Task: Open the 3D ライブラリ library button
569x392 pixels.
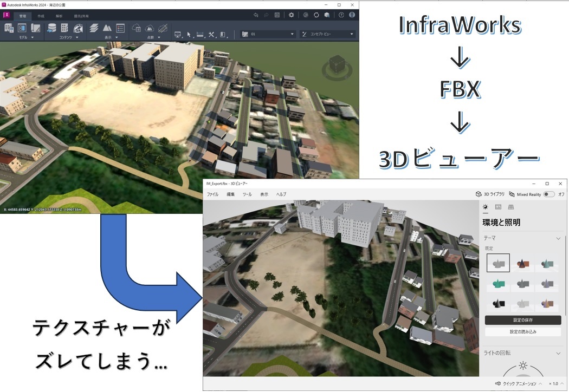Action: click(x=490, y=194)
